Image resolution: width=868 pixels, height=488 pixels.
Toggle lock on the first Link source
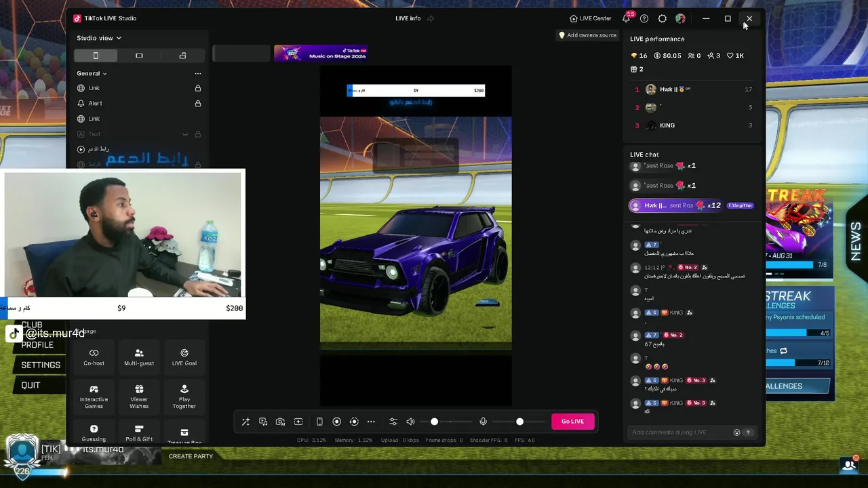pyautogui.click(x=198, y=88)
